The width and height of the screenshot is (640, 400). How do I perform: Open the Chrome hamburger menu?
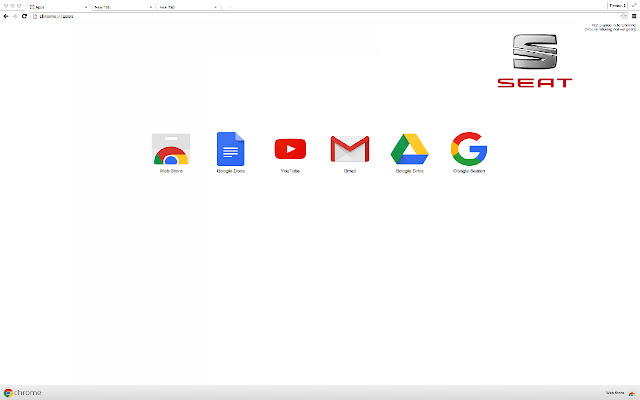click(634, 16)
